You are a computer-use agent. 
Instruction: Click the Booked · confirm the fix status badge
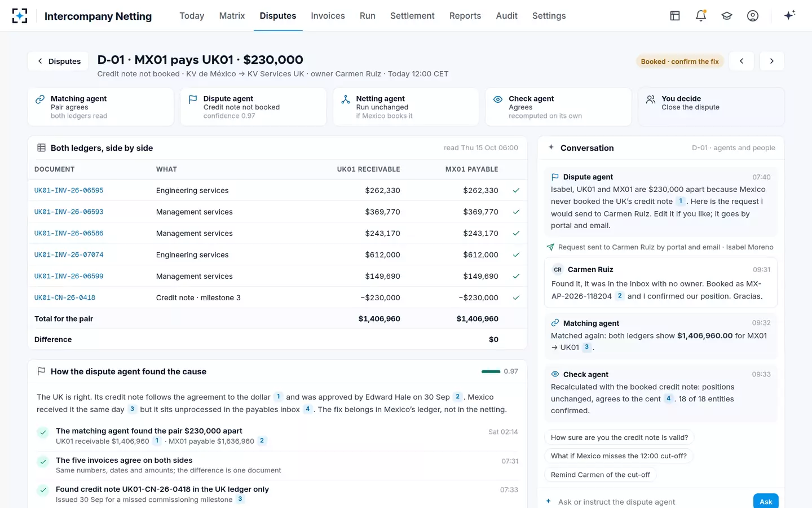coord(679,62)
